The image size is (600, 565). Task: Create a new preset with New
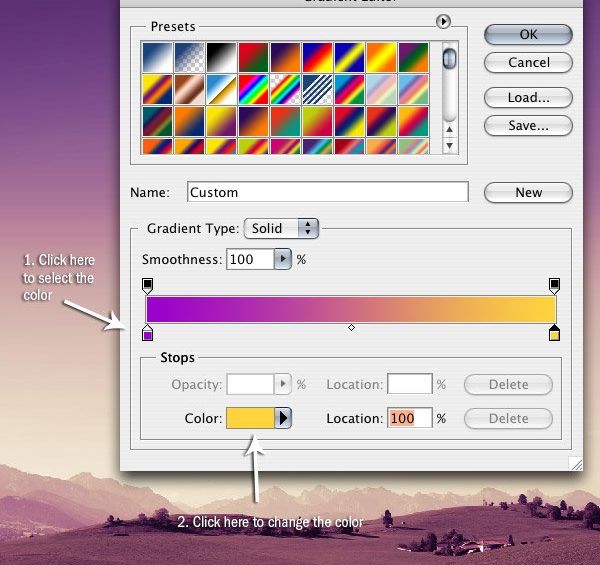pos(528,192)
